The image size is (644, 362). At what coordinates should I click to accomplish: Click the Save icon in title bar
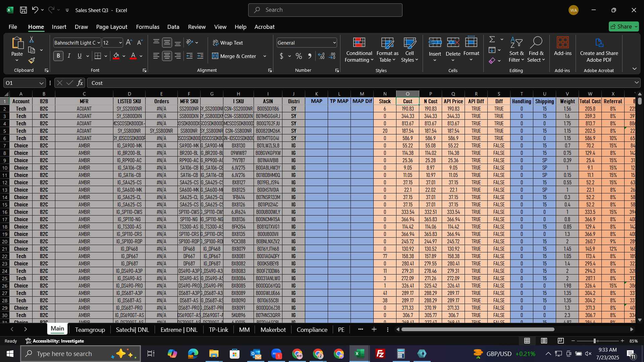(23, 10)
